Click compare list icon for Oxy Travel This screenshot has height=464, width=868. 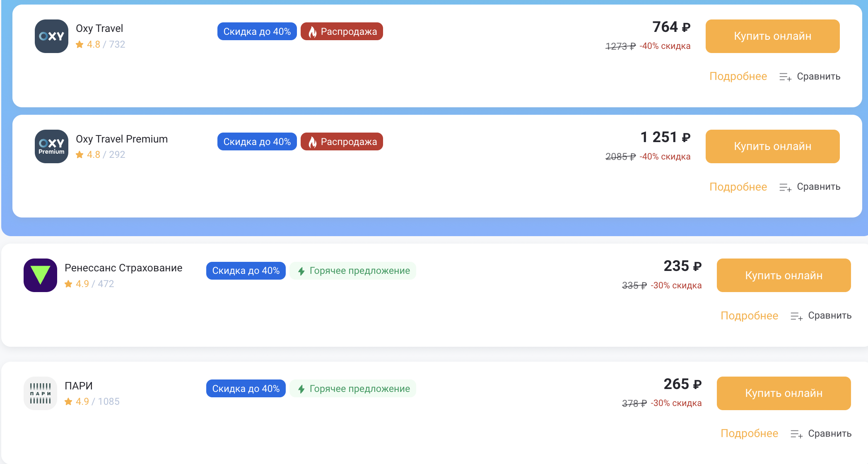[785, 77]
